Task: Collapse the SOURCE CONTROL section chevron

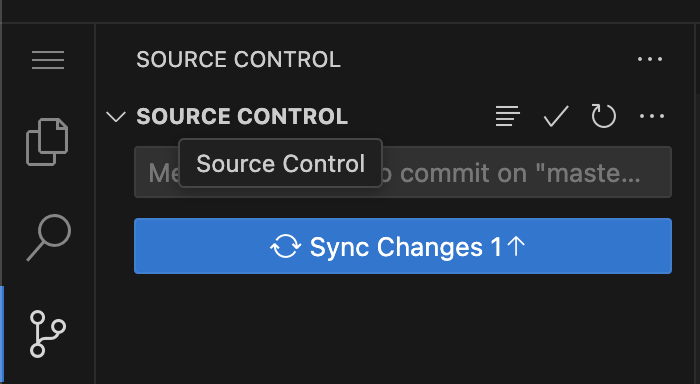Action: pos(116,117)
